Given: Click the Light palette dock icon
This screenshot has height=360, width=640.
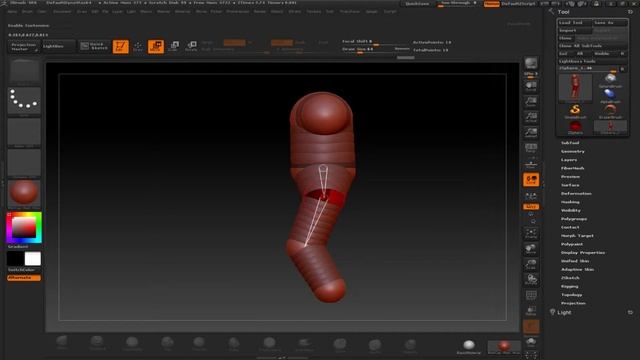Looking at the screenshot, I should click(630, 312).
